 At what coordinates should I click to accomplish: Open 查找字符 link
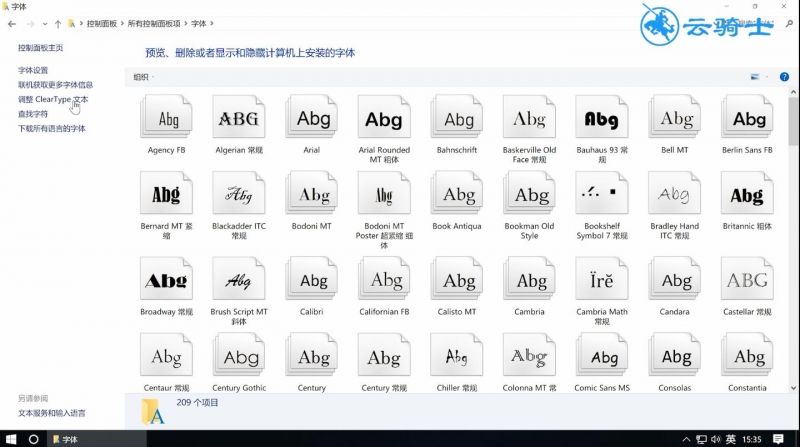pos(33,114)
